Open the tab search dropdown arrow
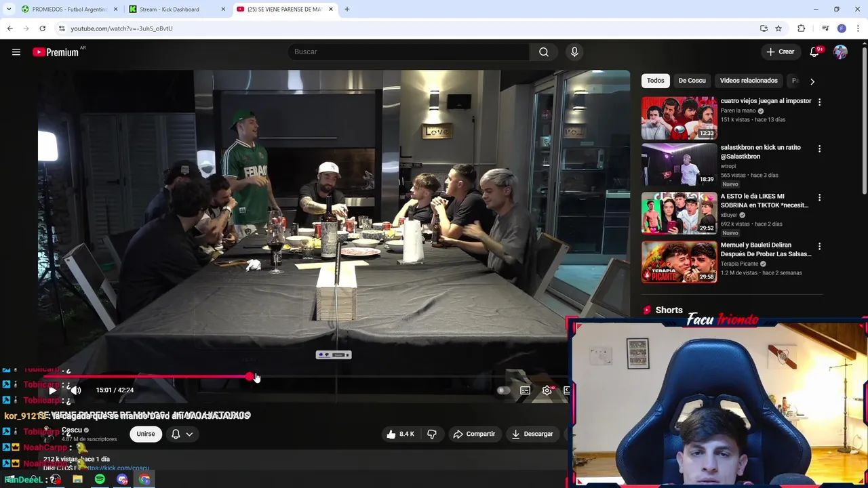The image size is (868, 488). tap(8, 9)
